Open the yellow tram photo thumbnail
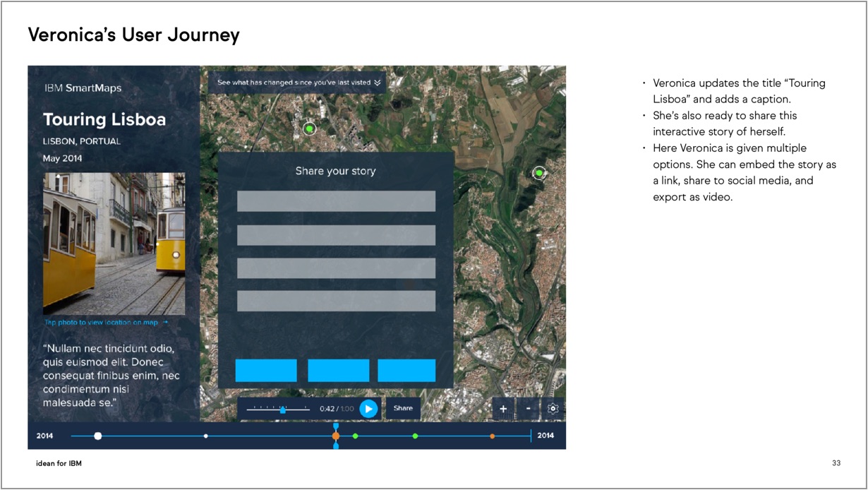The image size is (868, 490). [114, 244]
